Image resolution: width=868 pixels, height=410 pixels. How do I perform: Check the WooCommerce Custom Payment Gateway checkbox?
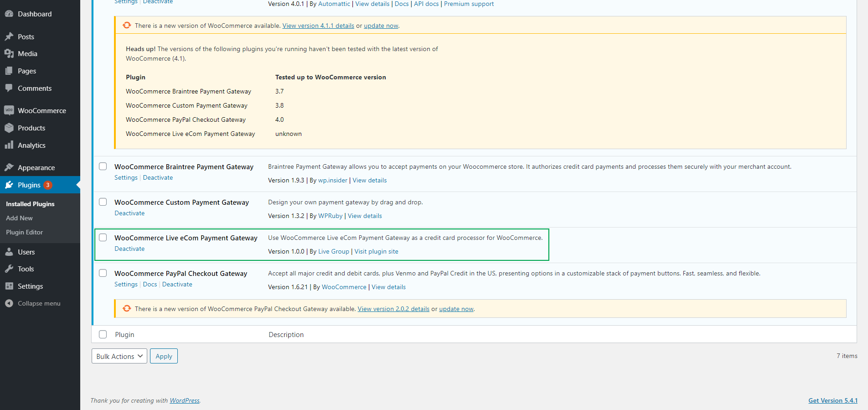pyautogui.click(x=103, y=202)
